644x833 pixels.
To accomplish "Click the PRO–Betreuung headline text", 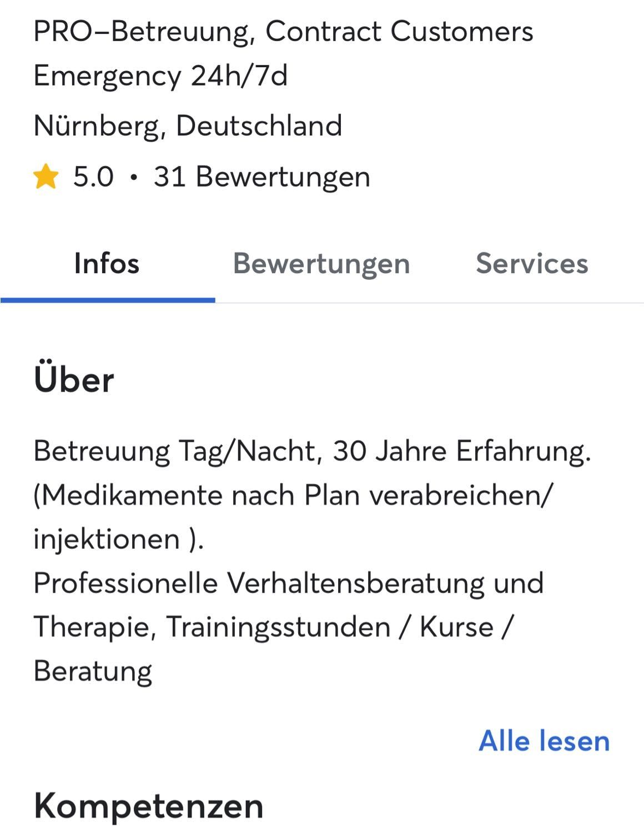I will pyautogui.click(x=141, y=31).
